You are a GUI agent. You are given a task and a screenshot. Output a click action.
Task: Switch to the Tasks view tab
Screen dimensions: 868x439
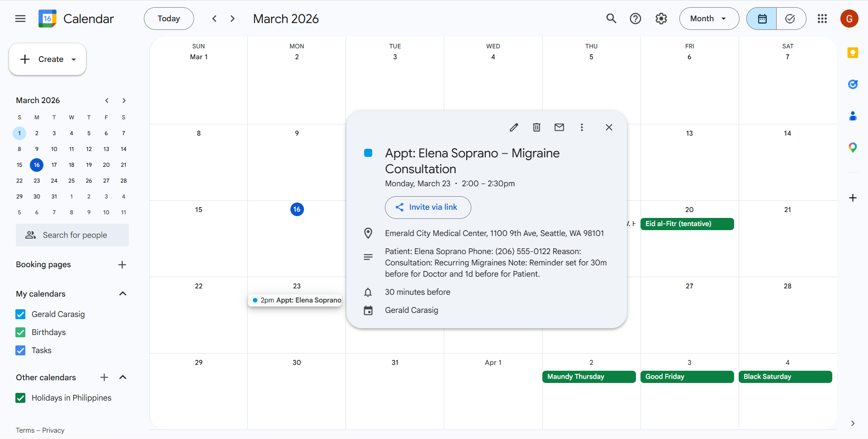(x=790, y=19)
